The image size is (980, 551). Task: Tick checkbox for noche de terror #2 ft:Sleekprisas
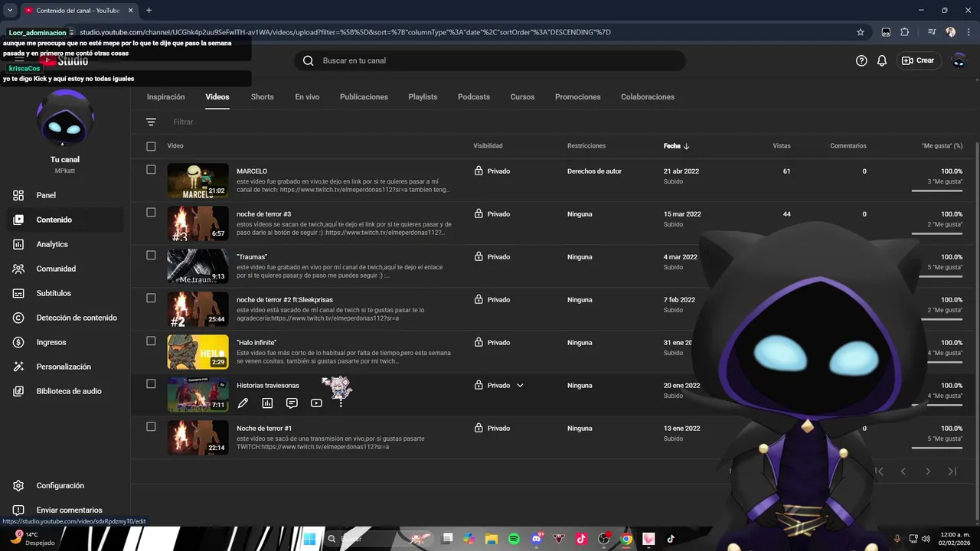[x=151, y=298]
